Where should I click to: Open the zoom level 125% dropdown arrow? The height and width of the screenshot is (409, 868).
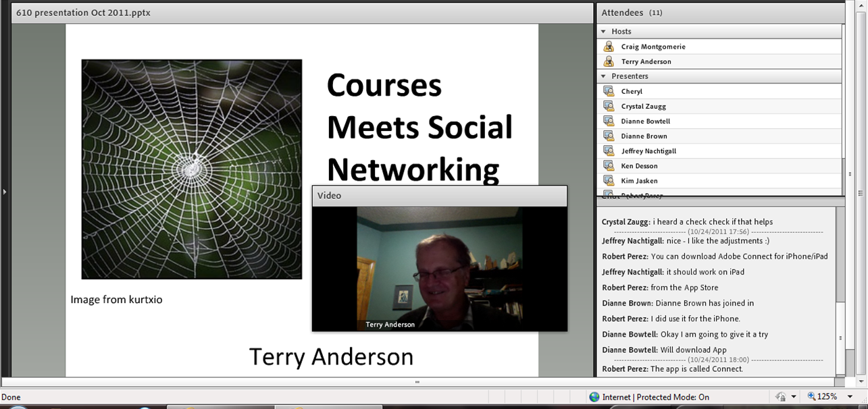(849, 397)
